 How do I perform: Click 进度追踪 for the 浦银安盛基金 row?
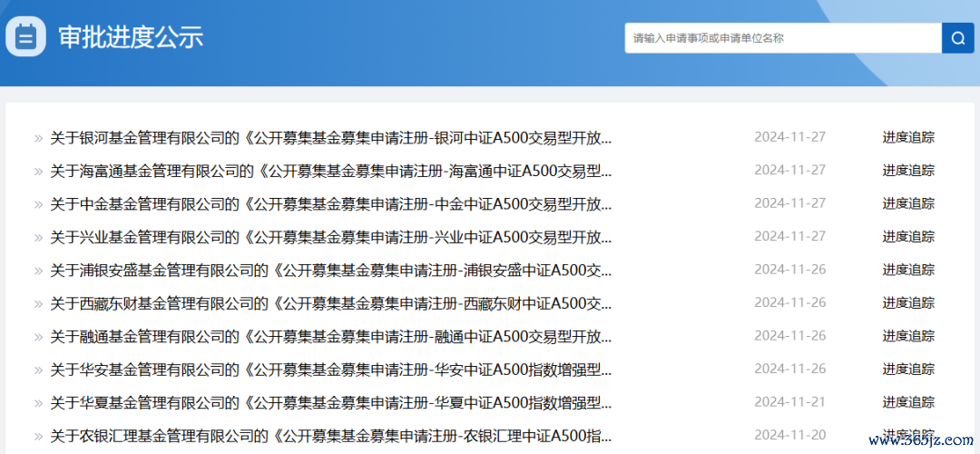click(x=908, y=271)
